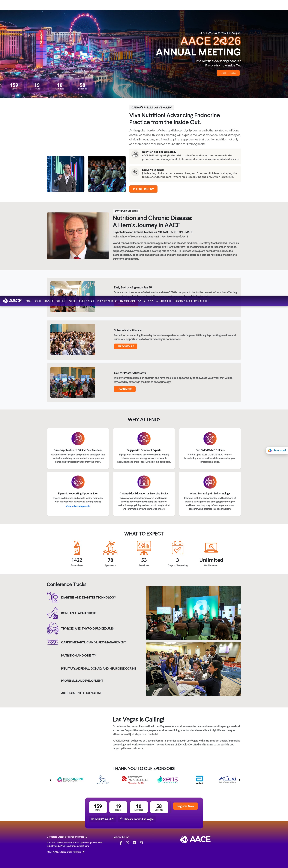Click the Recordati Rare Diseases sponsor logo

pos(135,780)
